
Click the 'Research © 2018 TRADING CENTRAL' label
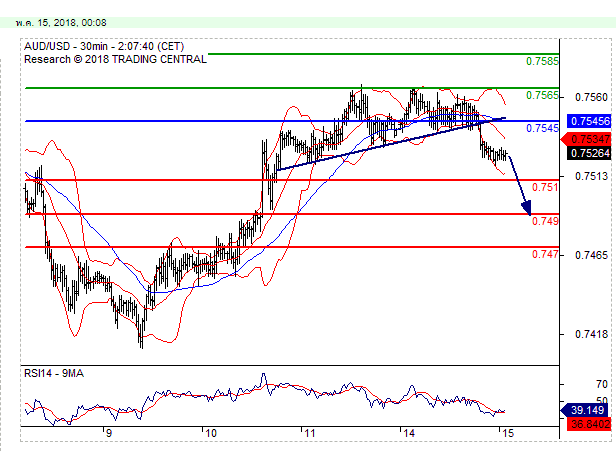click(116, 59)
